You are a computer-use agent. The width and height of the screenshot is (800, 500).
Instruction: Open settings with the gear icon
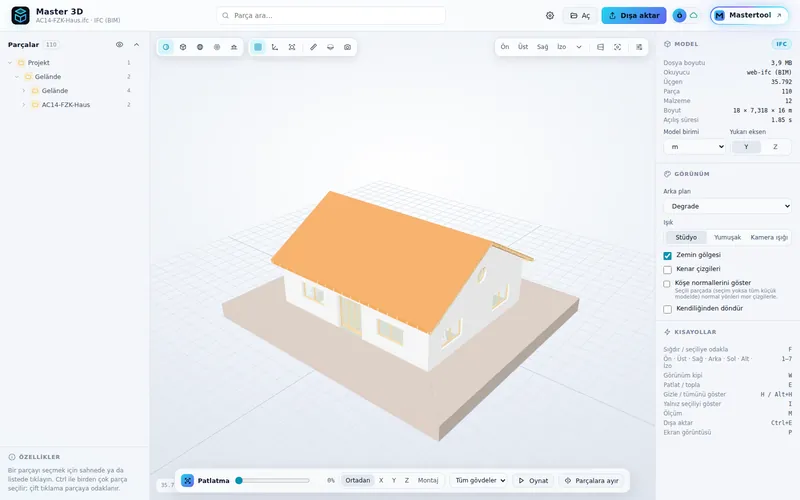550,15
